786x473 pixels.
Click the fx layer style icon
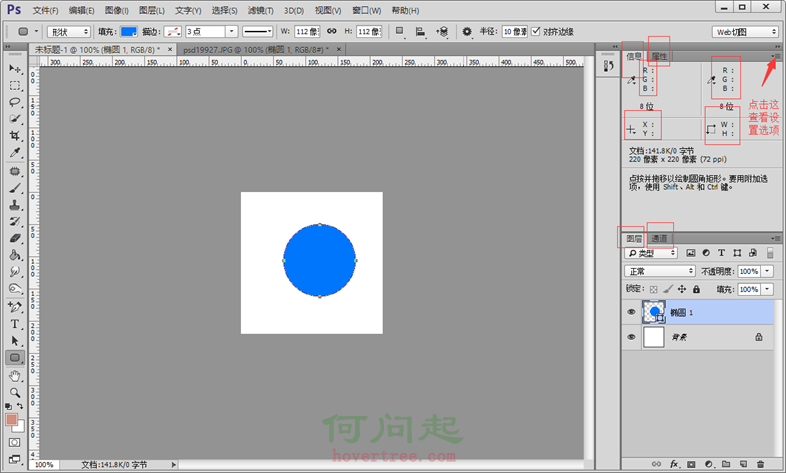pyautogui.click(x=676, y=465)
